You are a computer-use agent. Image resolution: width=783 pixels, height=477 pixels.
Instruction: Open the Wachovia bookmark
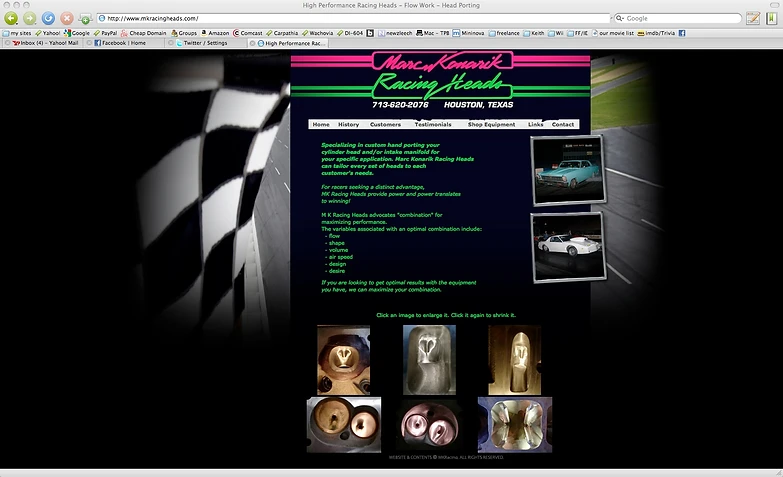[318, 33]
